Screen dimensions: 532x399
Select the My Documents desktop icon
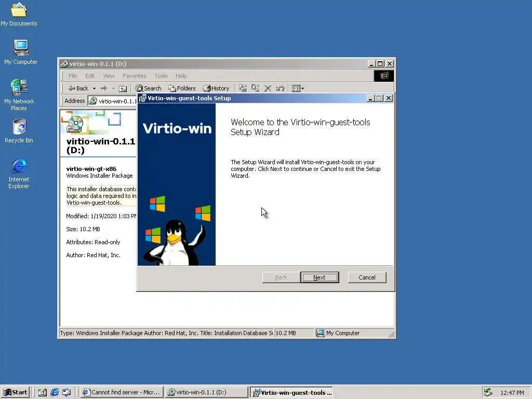coord(19,15)
